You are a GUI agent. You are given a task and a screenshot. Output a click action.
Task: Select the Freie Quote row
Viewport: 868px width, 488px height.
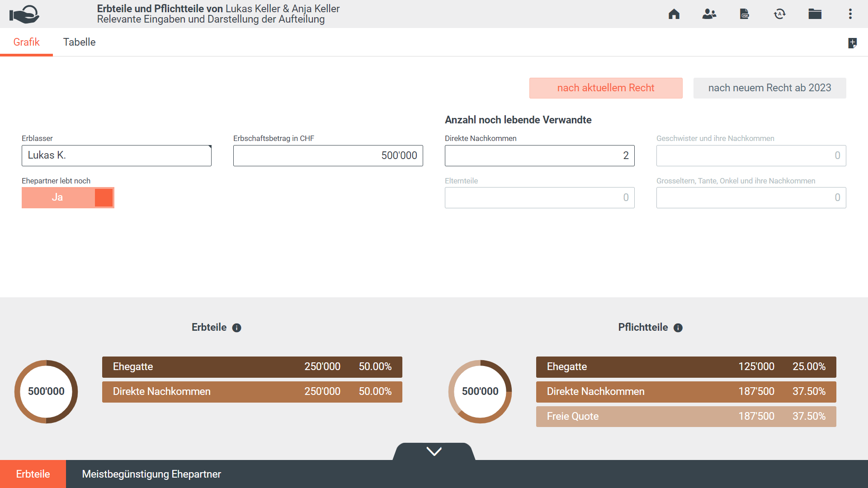[x=686, y=417]
